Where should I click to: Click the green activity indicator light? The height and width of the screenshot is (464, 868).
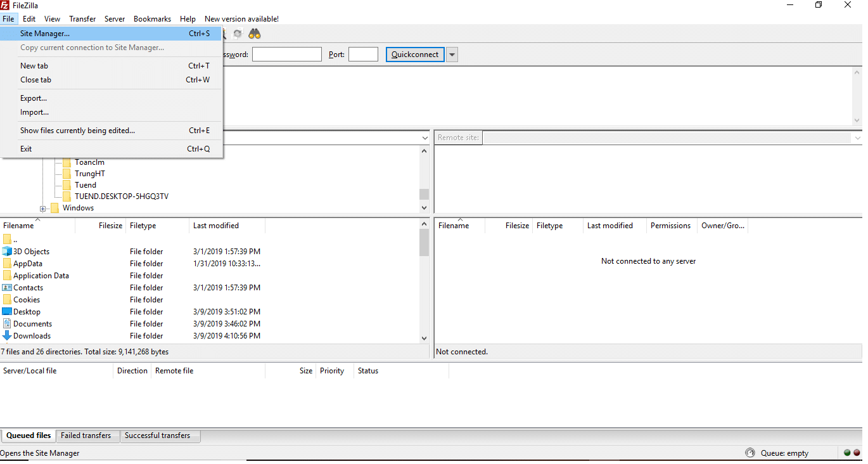[x=847, y=453]
